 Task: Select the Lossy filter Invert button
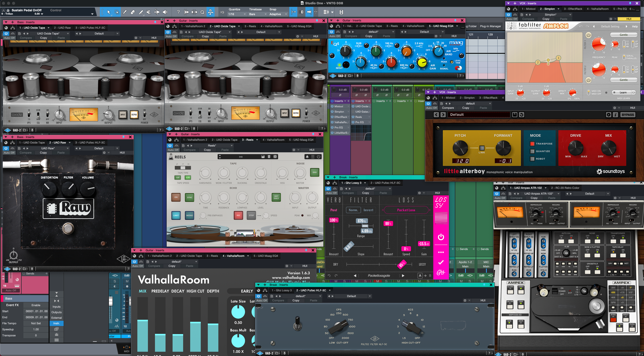point(368,210)
